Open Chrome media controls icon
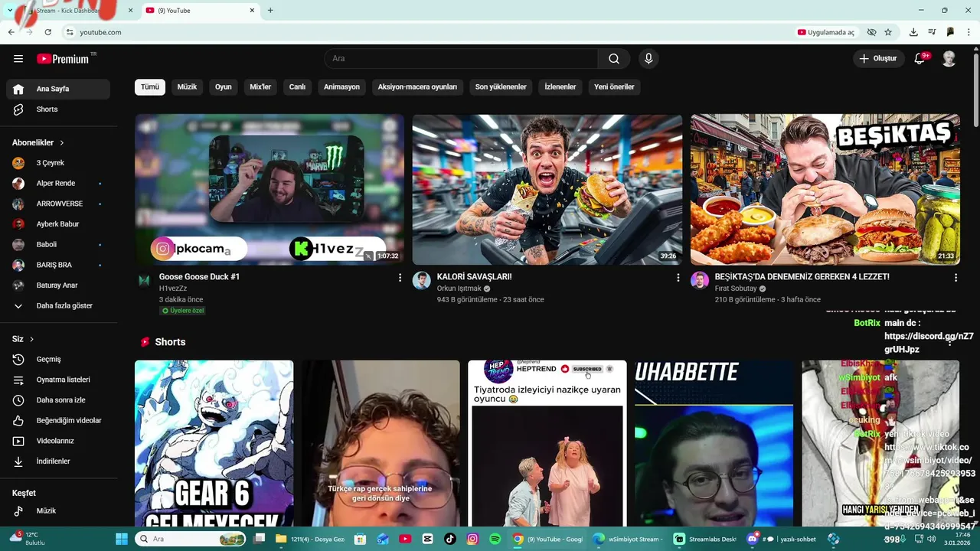 click(932, 32)
